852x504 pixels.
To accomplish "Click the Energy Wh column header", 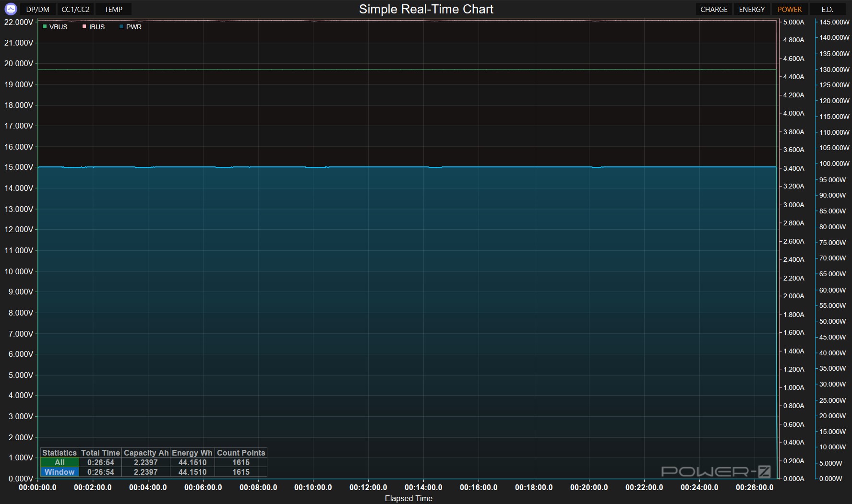I will 192,453.
